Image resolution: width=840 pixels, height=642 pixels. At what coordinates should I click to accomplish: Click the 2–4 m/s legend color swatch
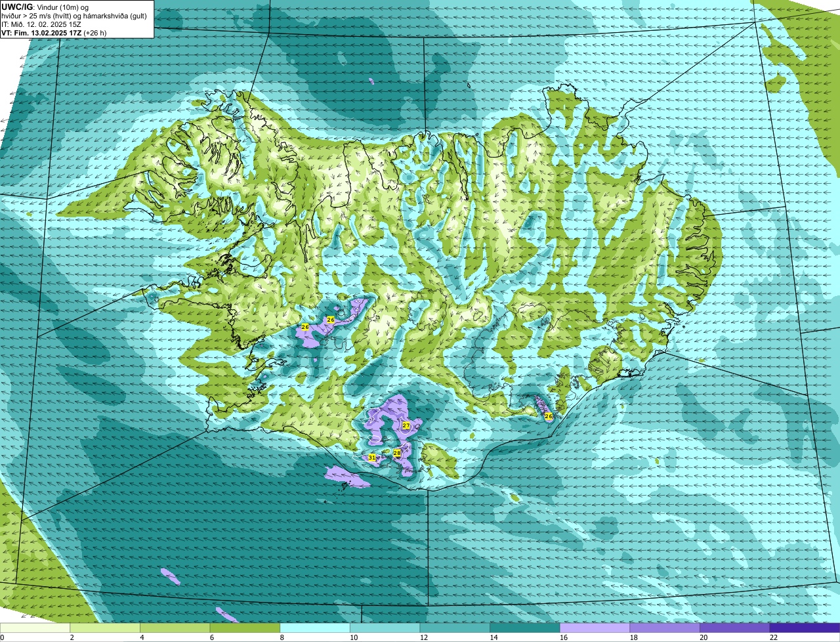(x=105, y=628)
